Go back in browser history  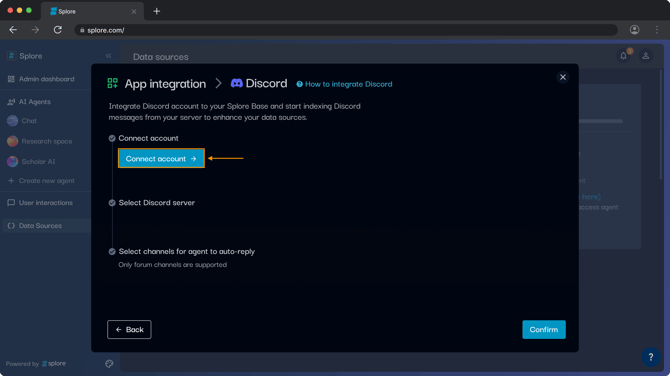pyautogui.click(x=13, y=30)
